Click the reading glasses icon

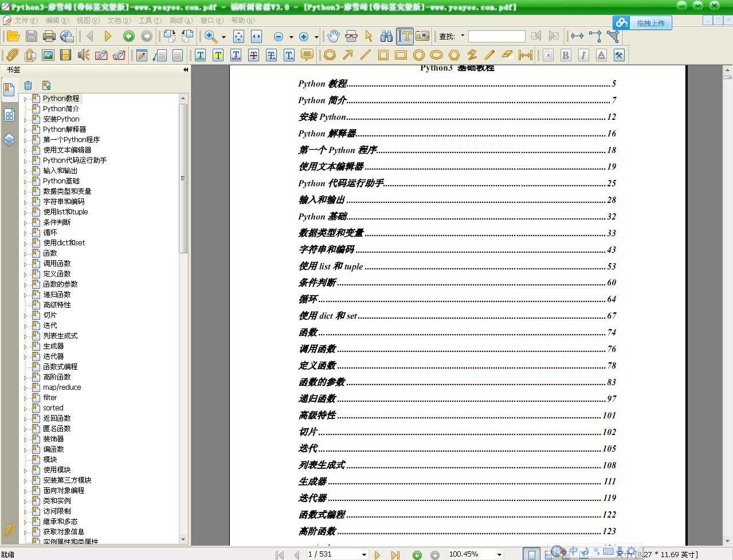tap(351, 37)
